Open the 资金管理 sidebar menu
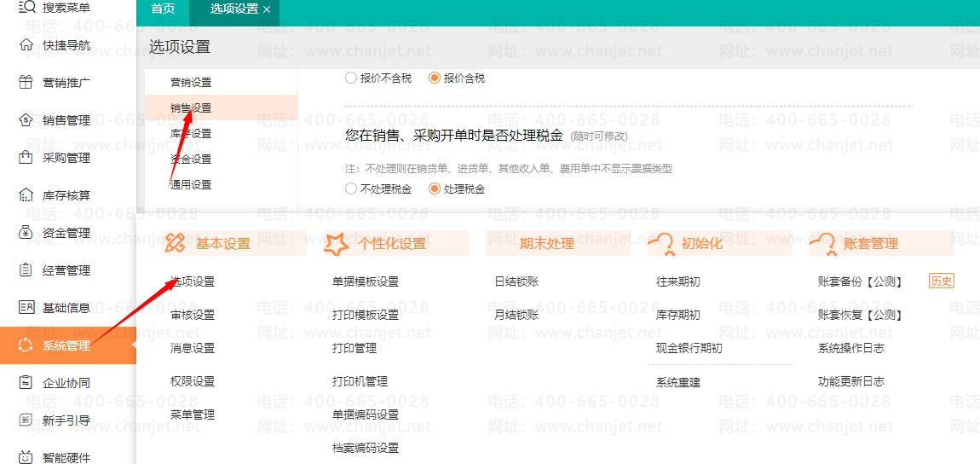Image resolution: width=980 pixels, height=464 pixels. tap(66, 233)
